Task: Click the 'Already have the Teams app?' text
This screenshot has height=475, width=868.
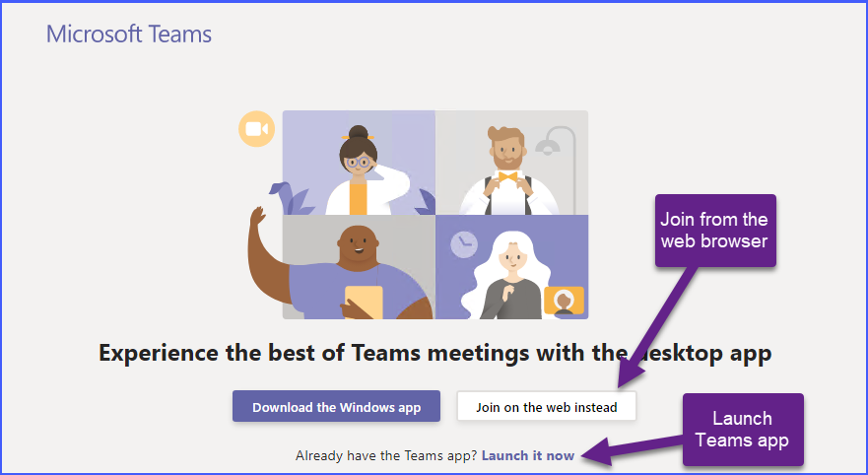Action: [x=386, y=455]
